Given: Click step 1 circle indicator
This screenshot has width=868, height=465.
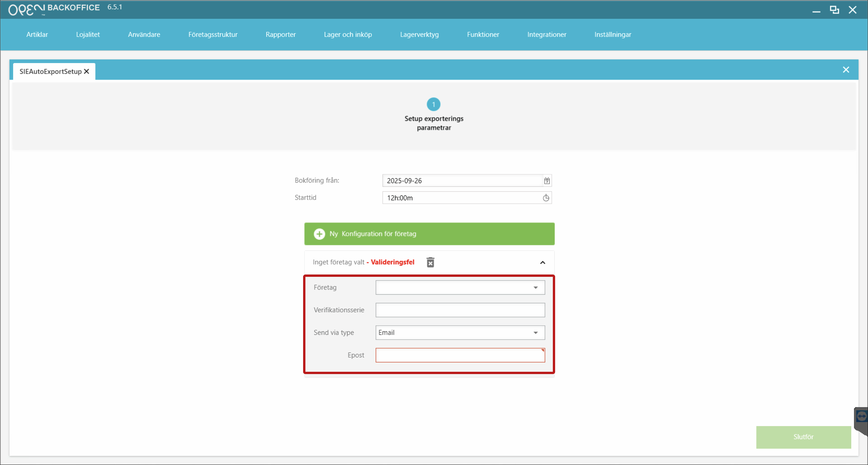Looking at the screenshot, I should pos(433,104).
